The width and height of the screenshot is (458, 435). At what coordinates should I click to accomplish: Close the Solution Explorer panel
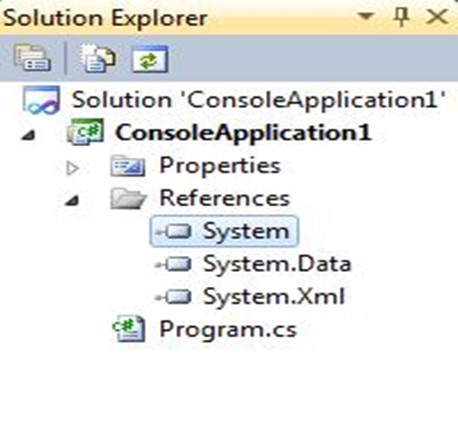[437, 17]
